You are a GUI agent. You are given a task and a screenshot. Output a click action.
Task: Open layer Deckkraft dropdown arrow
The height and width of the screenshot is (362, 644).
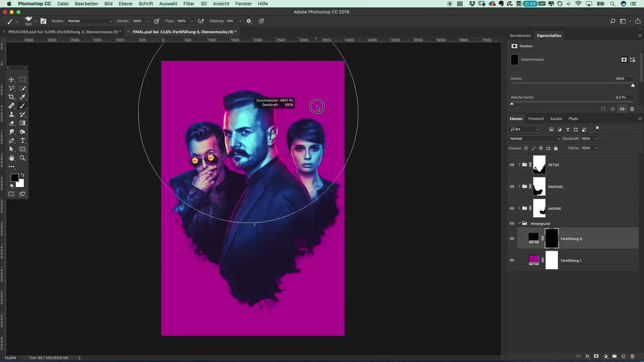(x=596, y=139)
